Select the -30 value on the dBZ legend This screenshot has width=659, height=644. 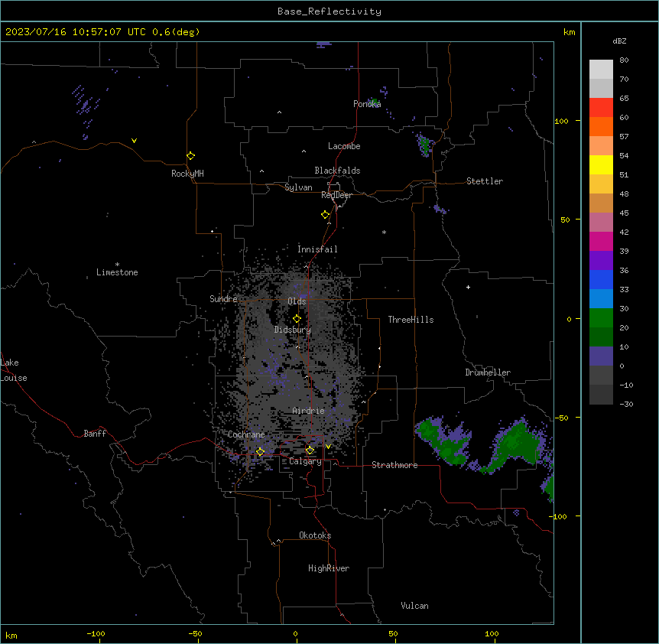click(626, 404)
